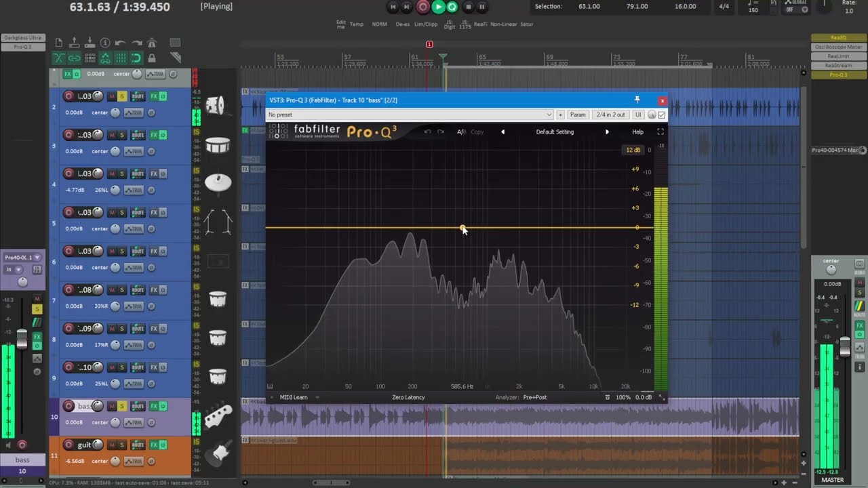
Task: Toggle the item grouping chain-link icon
Action: click(x=75, y=58)
